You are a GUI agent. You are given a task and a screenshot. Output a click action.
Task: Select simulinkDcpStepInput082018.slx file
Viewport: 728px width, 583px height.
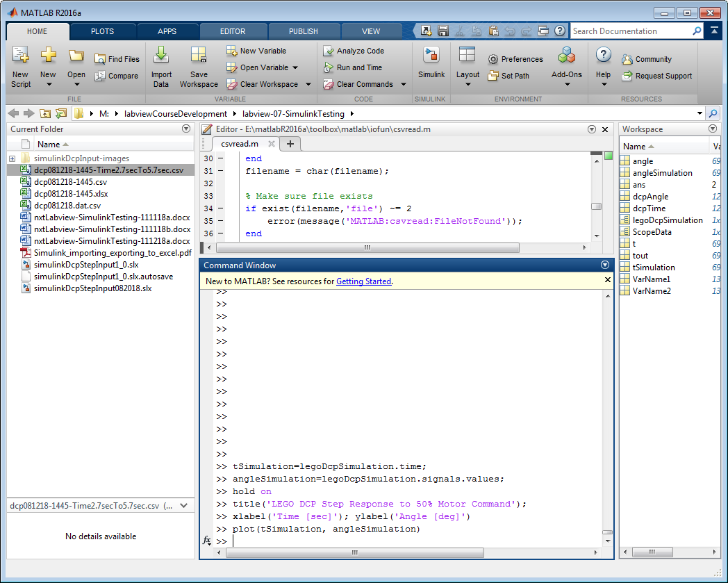[93, 288]
